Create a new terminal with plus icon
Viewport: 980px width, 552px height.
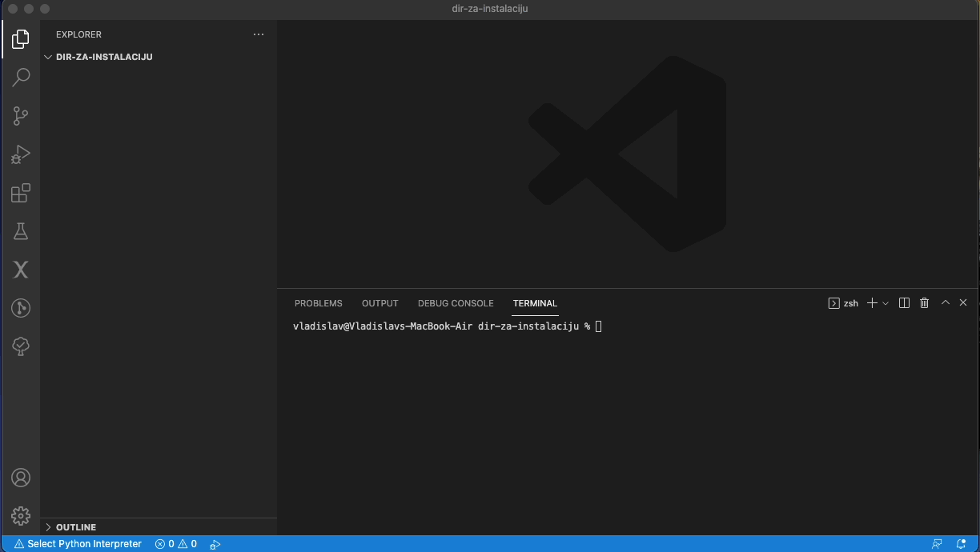[873, 303]
